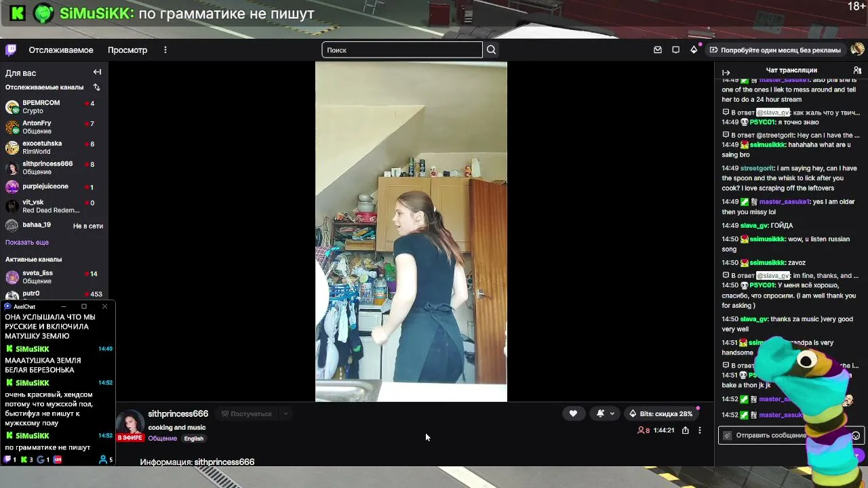The width and height of the screenshot is (868, 488).
Task: Open the user avatar menu
Action: pyautogui.click(x=857, y=49)
